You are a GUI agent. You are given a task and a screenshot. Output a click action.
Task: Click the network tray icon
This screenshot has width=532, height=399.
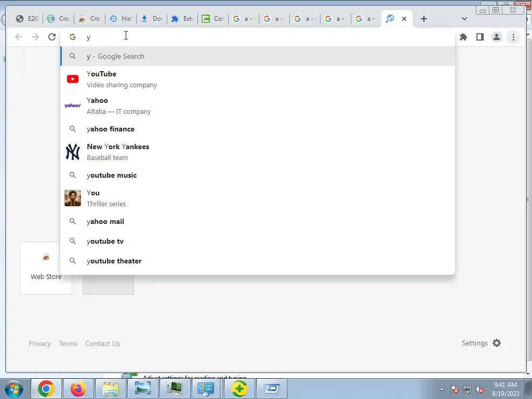467,390
